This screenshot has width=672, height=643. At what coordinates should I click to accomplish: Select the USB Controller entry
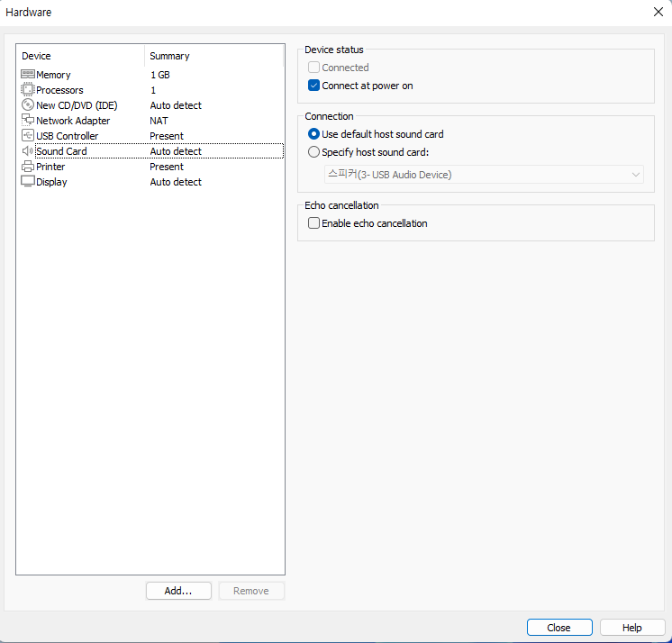click(68, 136)
